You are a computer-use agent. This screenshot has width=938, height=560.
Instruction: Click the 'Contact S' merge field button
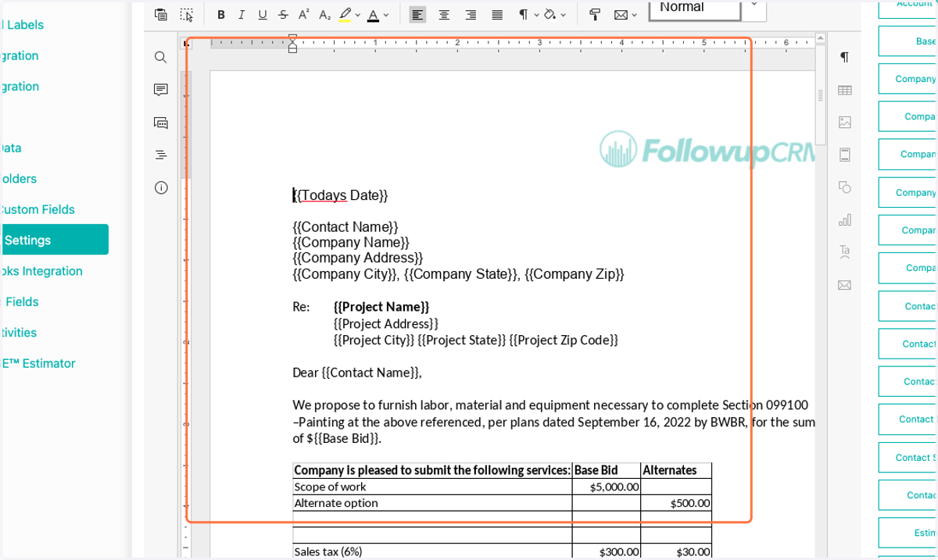(x=908, y=458)
